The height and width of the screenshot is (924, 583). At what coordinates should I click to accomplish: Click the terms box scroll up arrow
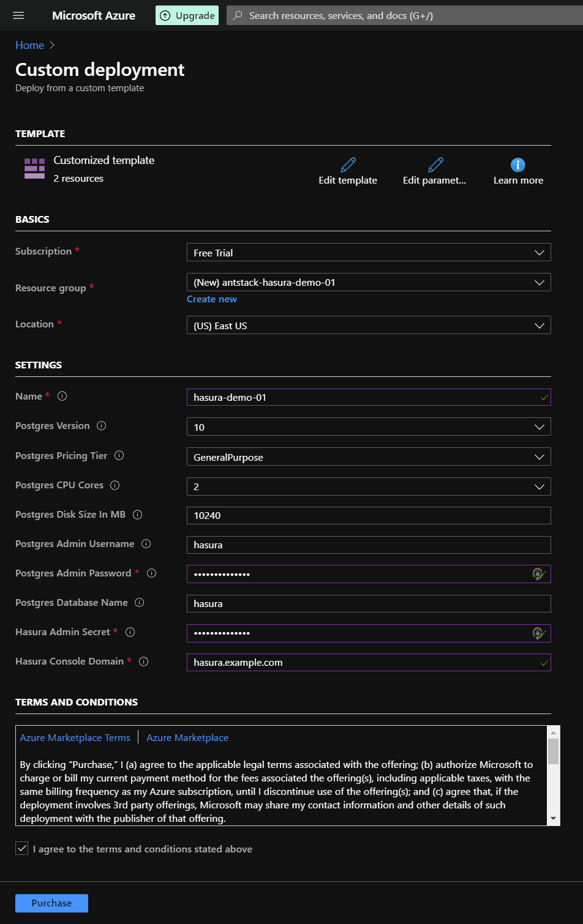click(x=553, y=732)
